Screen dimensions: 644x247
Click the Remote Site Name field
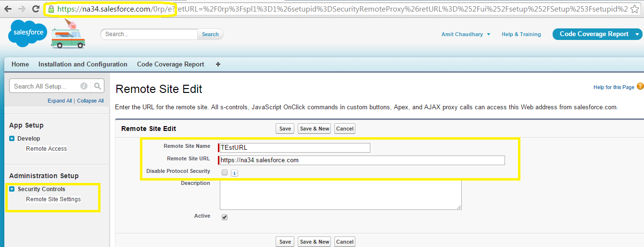[294, 147]
